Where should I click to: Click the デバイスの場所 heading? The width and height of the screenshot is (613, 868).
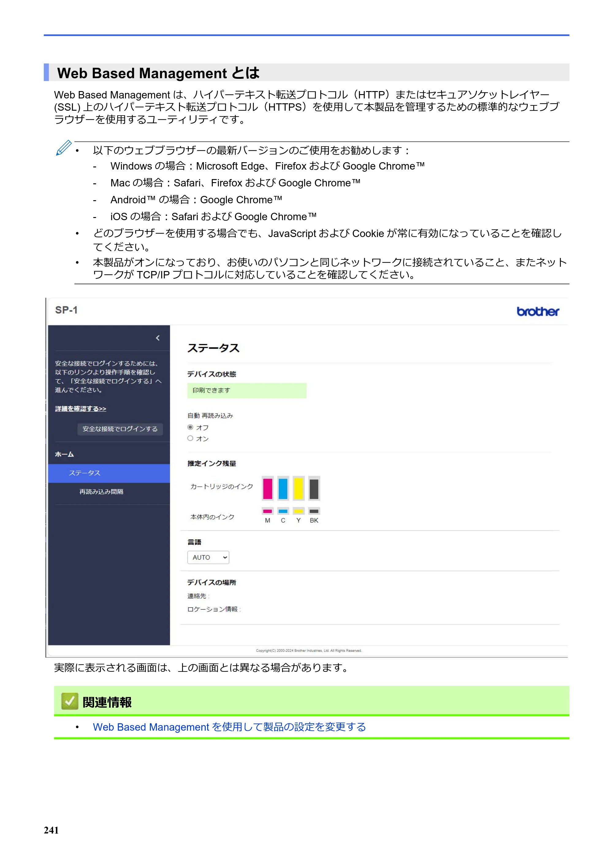(212, 583)
